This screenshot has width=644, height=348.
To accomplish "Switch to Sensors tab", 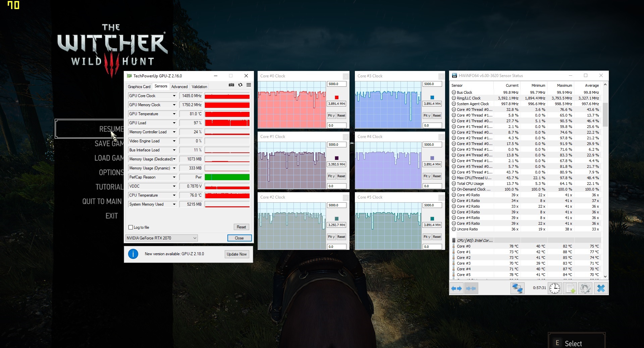I will click(161, 86).
